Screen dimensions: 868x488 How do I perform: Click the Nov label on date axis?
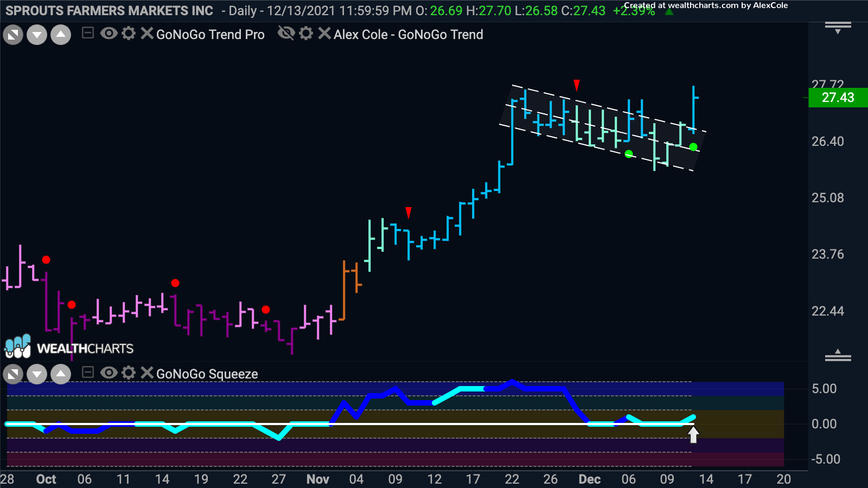click(318, 479)
